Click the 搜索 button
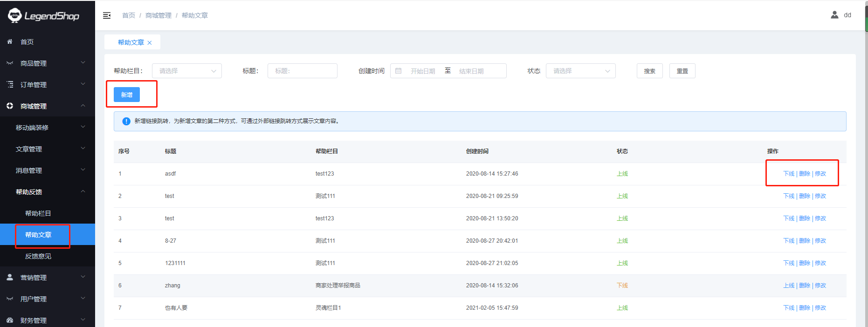 click(649, 71)
